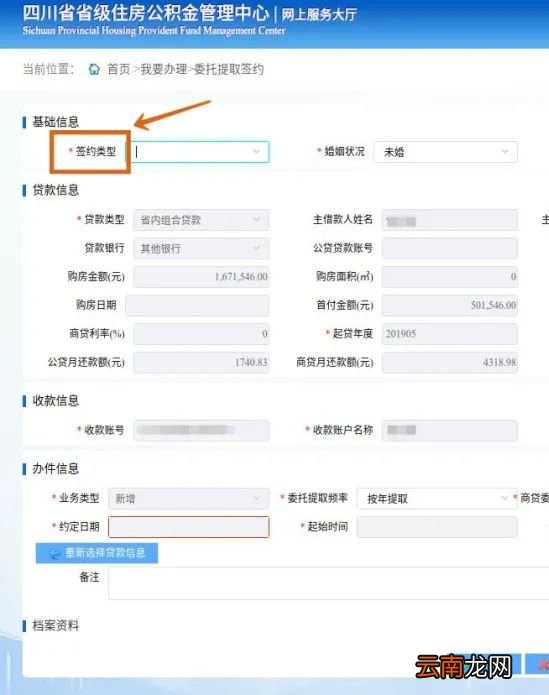
Task: Expand 委托提取频率 dropdown 按年提取
Action: 435,499
